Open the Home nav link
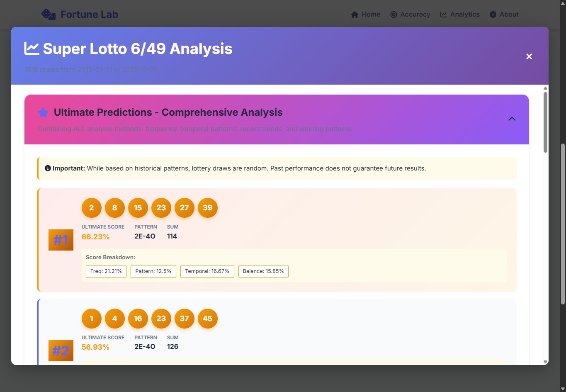This screenshot has width=566, height=392. click(365, 15)
